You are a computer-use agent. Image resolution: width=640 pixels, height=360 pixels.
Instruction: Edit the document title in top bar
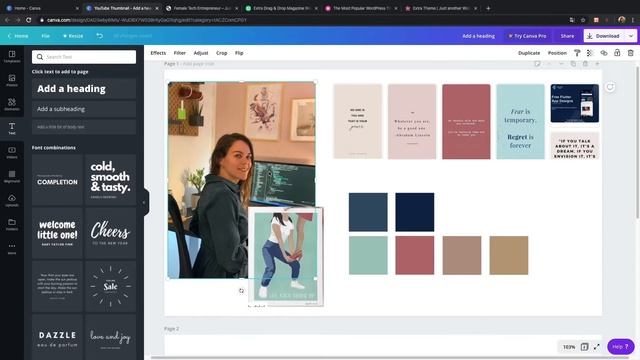click(x=478, y=36)
